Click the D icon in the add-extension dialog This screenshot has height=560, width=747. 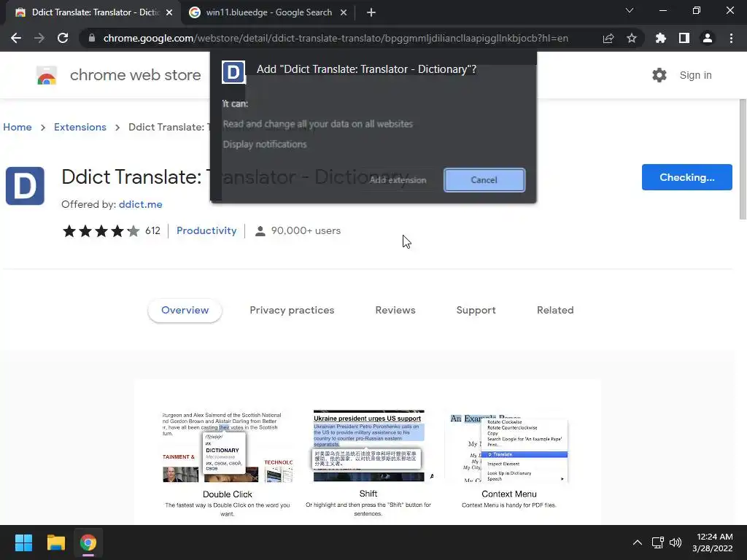pyautogui.click(x=233, y=72)
